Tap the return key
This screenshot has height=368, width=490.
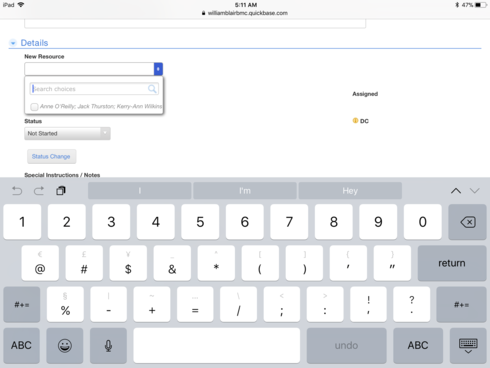[x=452, y=263]
